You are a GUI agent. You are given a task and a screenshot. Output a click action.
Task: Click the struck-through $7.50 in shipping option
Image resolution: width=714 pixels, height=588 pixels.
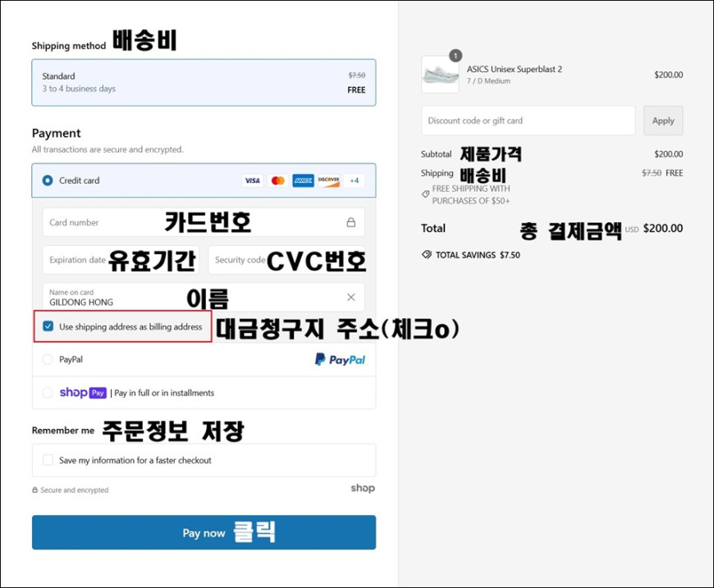356,75
